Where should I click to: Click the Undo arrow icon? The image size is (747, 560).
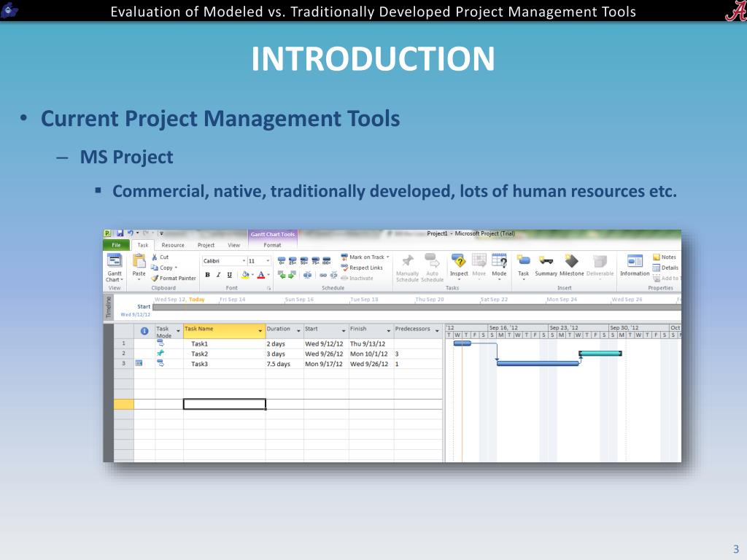click(130, 233)
